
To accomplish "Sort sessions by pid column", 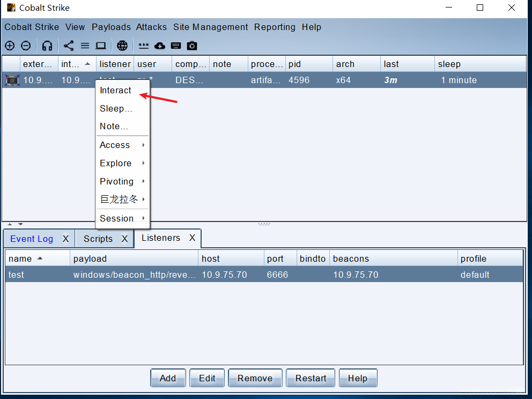I will 309,64.
